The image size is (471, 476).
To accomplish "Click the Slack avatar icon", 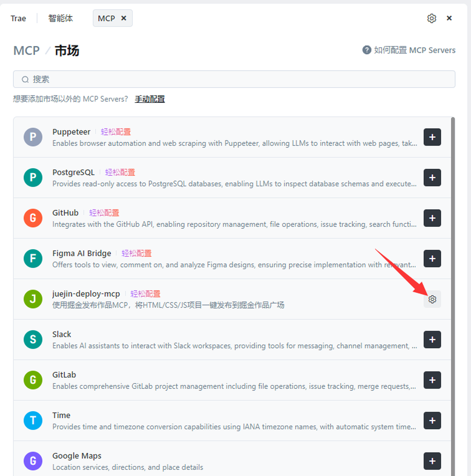I will 33,339.
